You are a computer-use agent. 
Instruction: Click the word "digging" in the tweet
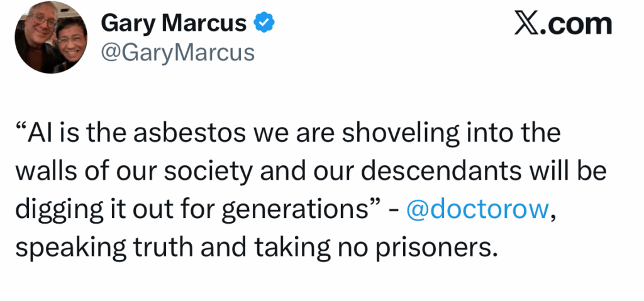click(x=53, y=209)
